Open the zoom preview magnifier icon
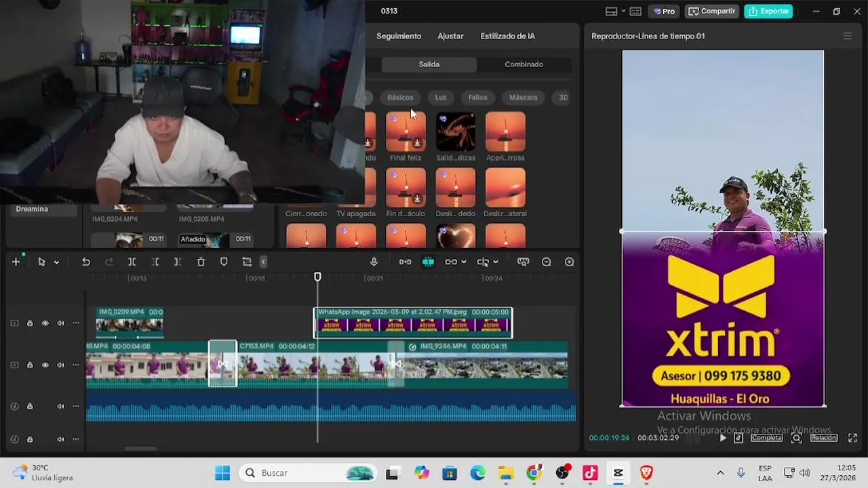The width and height of the screenshot is (868, 488). pyautogui.click(x=797, y=438)
